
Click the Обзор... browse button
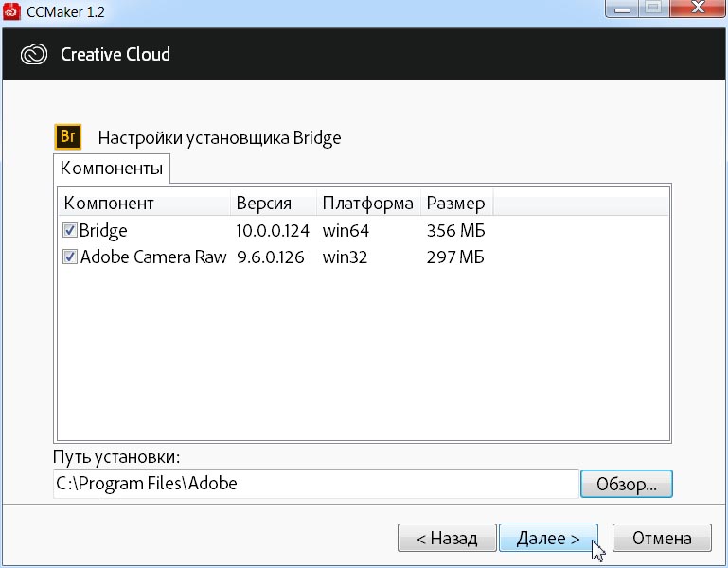click(627, 484)
